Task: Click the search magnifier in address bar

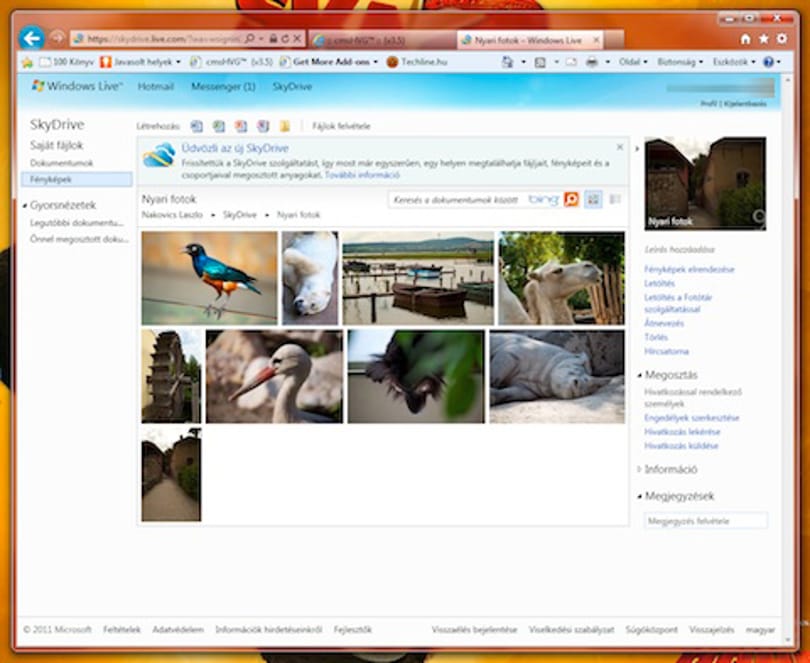Action: (250, 39)
